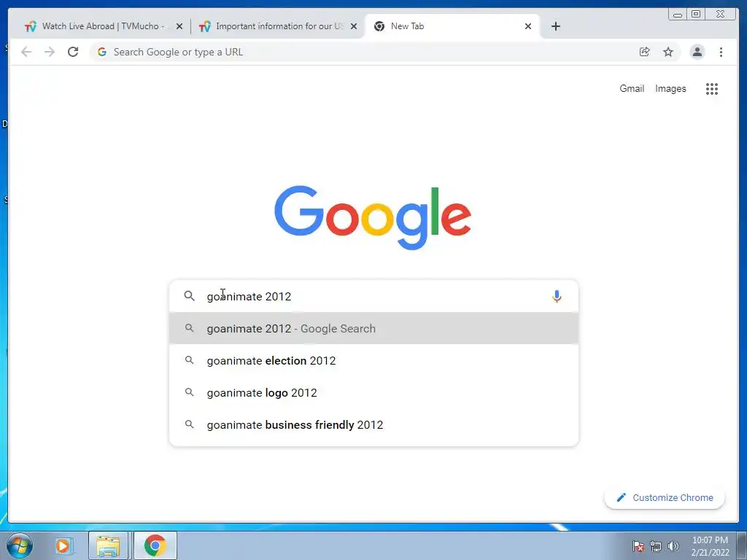Click the browser forward arrow
Viewport: 747px width, 560px height.
(50, 52)
